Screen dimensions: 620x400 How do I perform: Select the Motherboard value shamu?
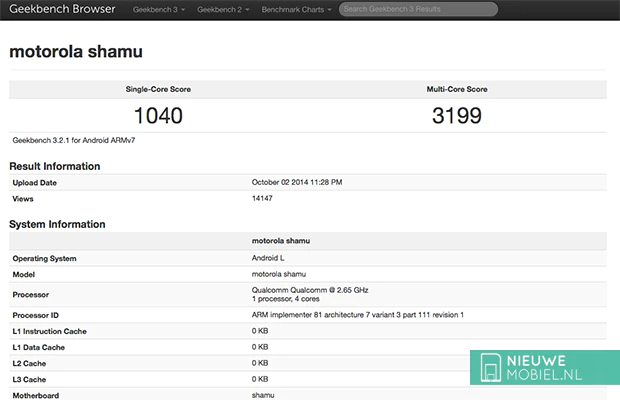click(x=263, y=395)
